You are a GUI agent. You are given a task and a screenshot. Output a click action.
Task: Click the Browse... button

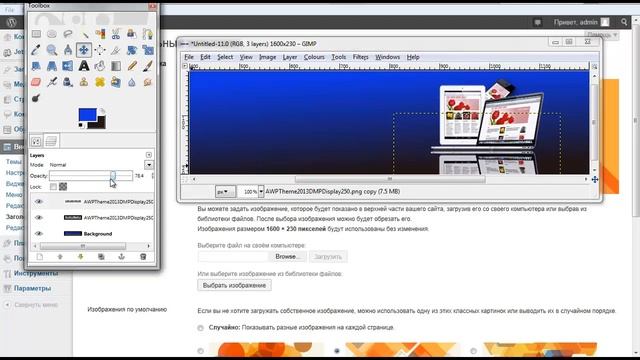(x=287, y=257)
